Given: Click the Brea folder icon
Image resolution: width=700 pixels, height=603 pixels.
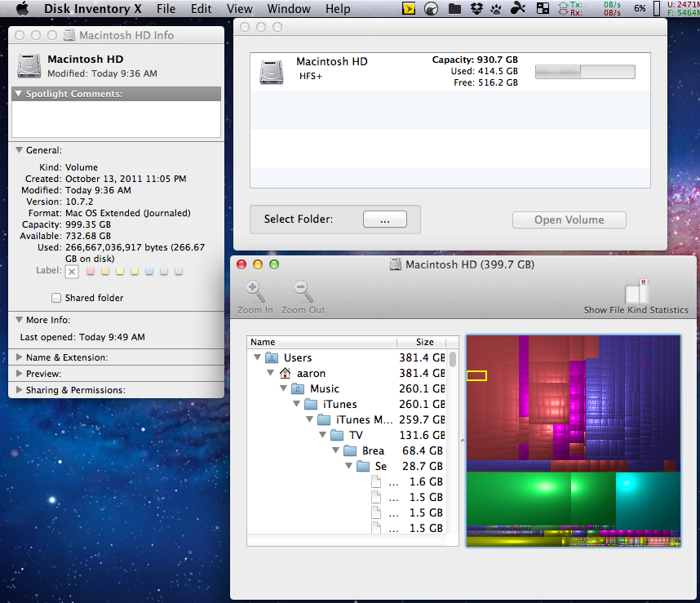Looking at the screenshot, I should [350, 450].
